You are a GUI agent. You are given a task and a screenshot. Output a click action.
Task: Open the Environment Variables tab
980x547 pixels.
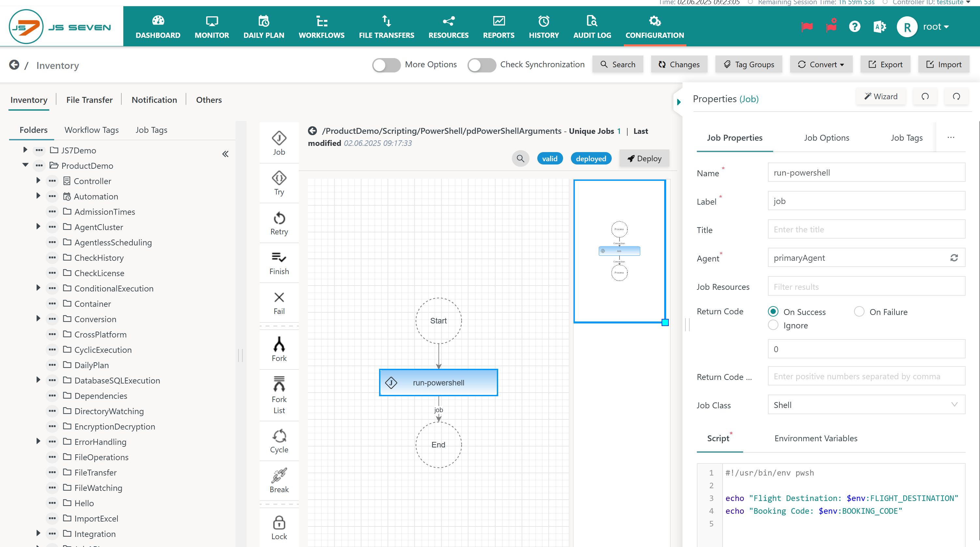pos(816,438)
